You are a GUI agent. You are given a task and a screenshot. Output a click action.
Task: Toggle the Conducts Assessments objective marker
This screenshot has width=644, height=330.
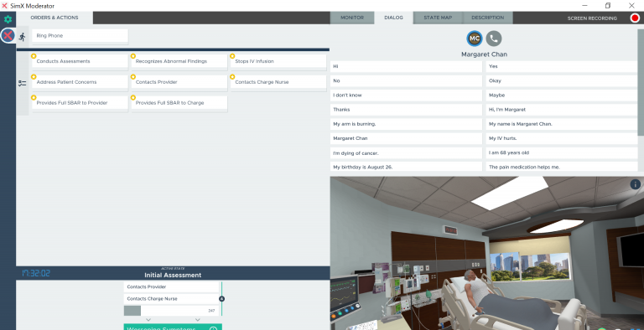point(34,56)
